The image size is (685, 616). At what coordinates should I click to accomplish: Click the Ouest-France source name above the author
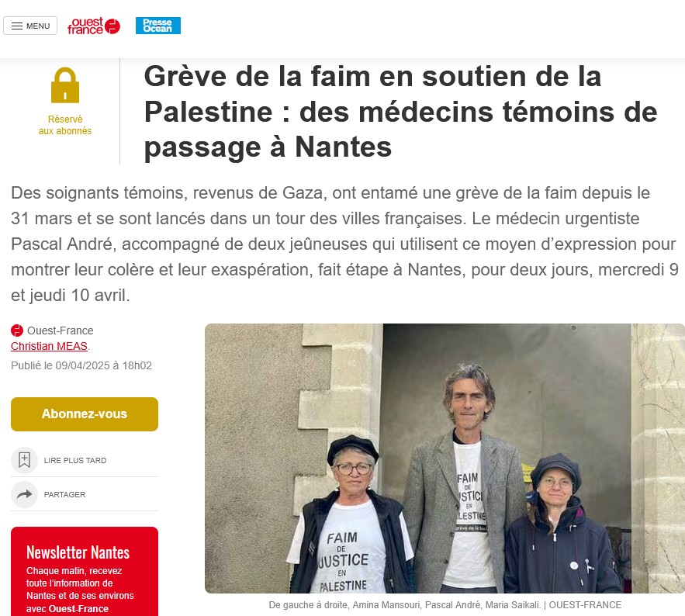pos(61,330)
